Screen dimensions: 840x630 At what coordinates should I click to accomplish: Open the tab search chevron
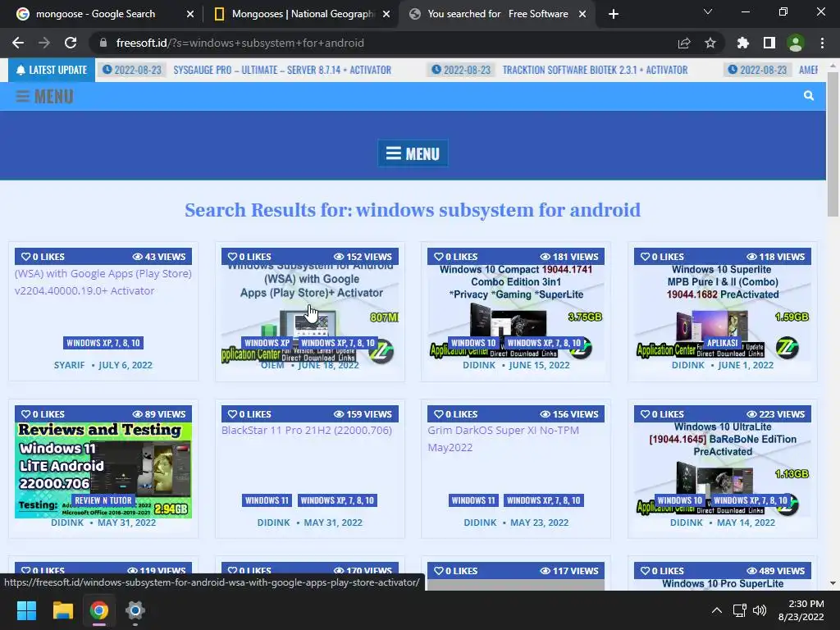tap(708, 11)
